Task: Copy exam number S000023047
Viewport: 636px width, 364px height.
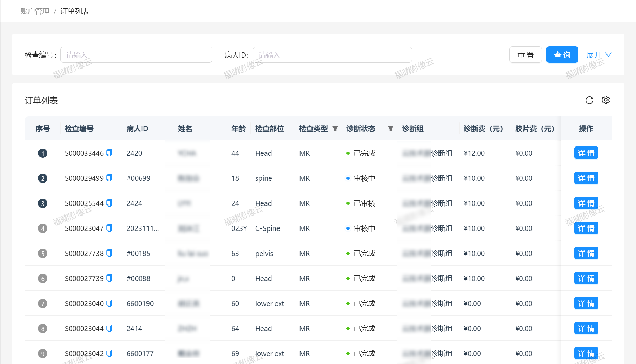Action: [x=109, y=228]
